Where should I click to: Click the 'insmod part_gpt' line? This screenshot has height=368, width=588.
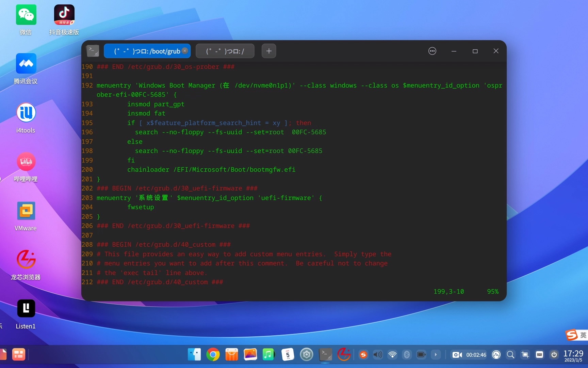156,104
